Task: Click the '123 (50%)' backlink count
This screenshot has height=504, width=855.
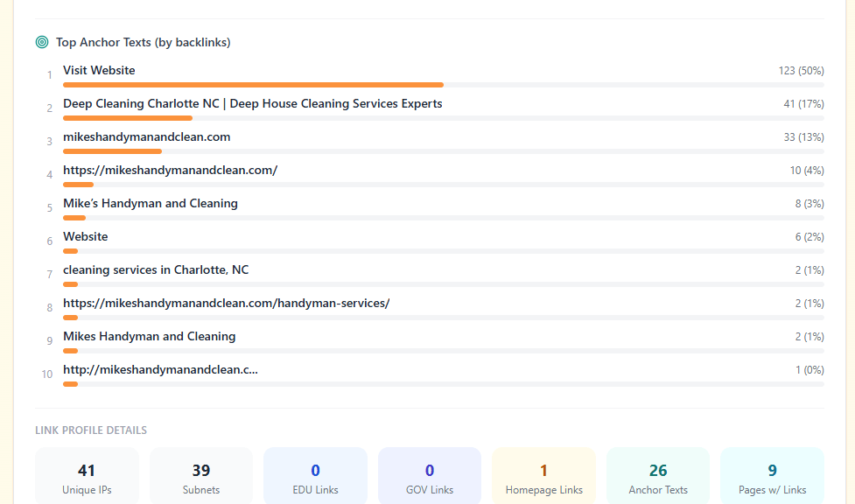Action: point(801,71)
